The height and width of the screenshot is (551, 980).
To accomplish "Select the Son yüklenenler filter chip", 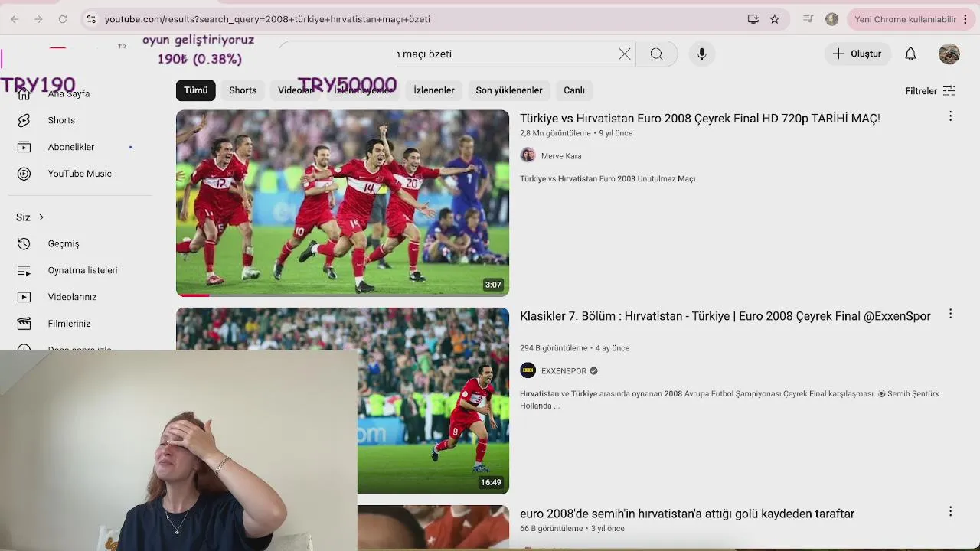I will coord(509,90).
